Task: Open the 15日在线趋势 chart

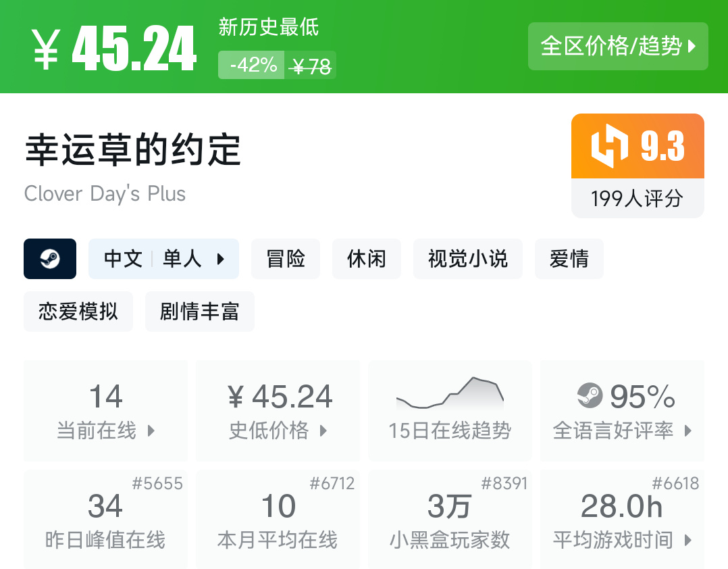Action: (450, 410)
